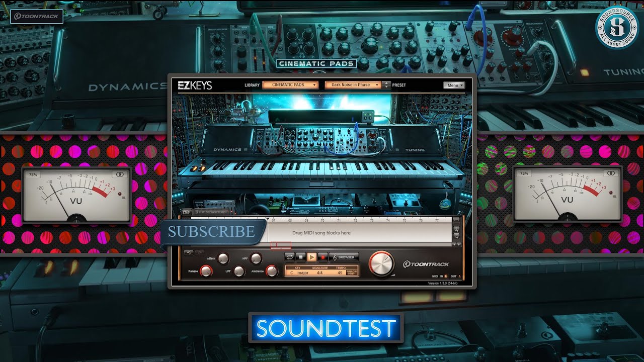The image size is (644, 362).
Task: Click the Toontrack logo inside the plugin
Action: pyautogui.click(x=426, y=264)
